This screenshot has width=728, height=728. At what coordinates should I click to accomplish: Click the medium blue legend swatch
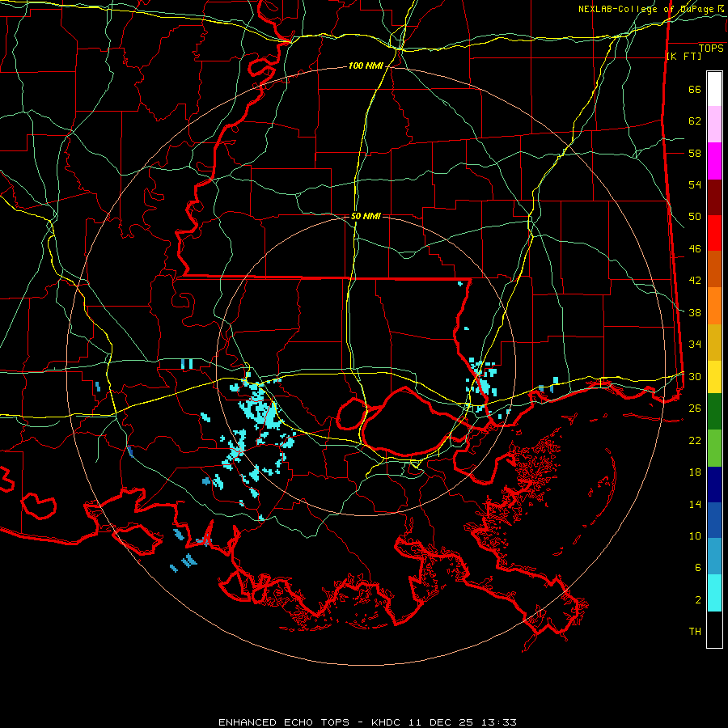click(x=714, y=520)
